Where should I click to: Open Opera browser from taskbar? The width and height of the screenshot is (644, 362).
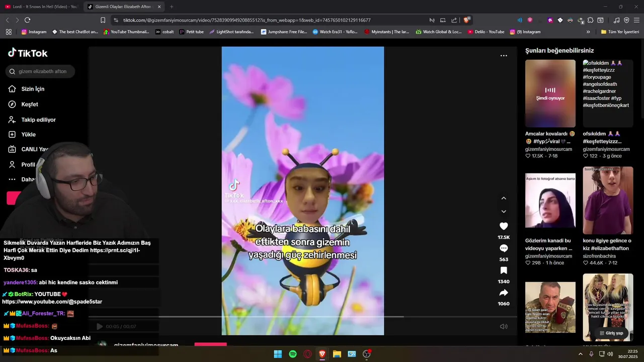(x=307, y=354)
